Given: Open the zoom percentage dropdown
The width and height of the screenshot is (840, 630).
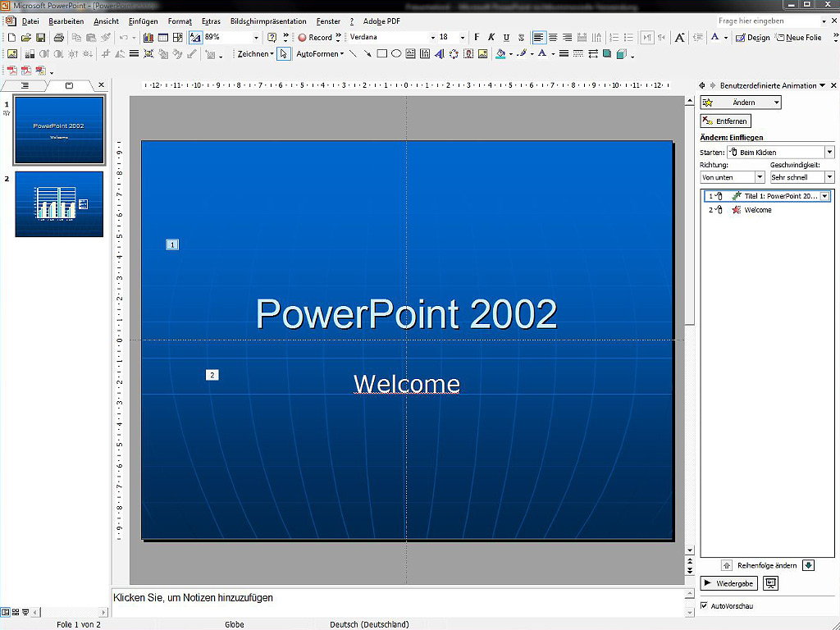Looking at the screenshot, I should click(256, 38).
